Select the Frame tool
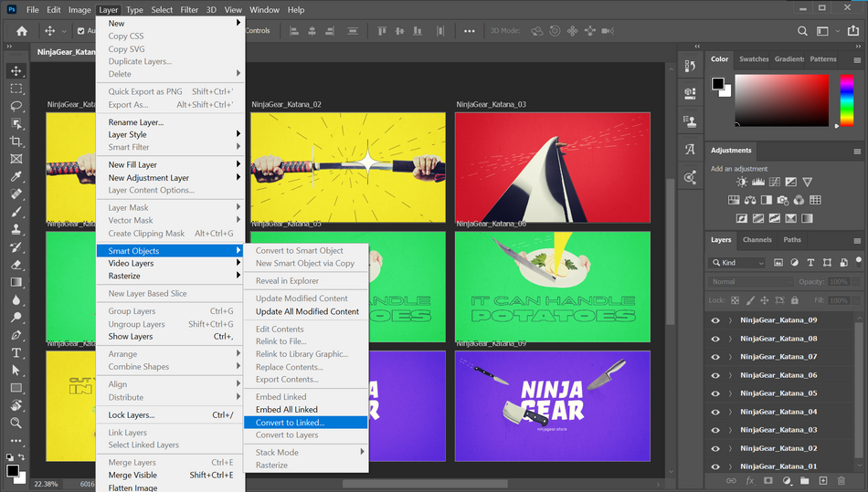This screenshot has width=868, height=492. pyautogui.click(x=16, y=159)
